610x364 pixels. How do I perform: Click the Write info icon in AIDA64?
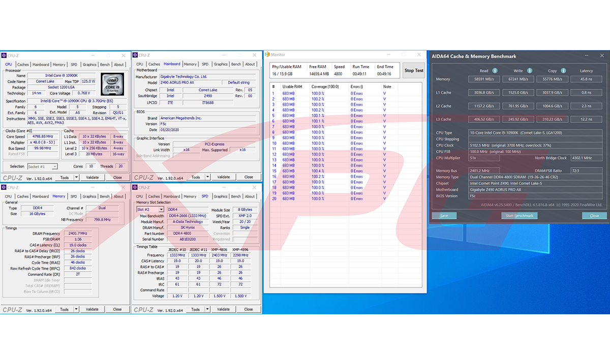(x=530, y=71)
